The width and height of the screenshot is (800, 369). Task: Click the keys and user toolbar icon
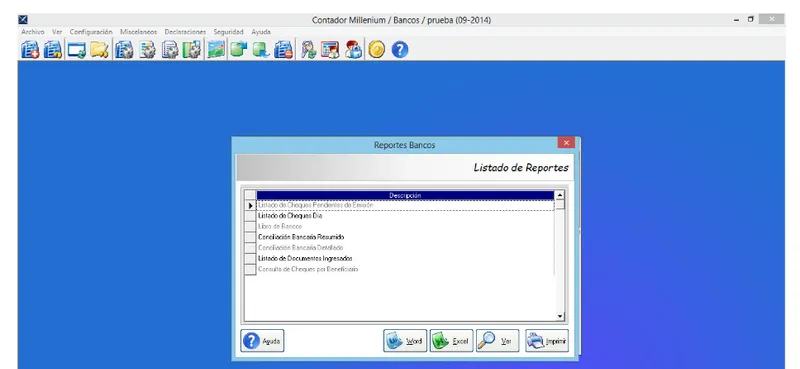(308, 50)
